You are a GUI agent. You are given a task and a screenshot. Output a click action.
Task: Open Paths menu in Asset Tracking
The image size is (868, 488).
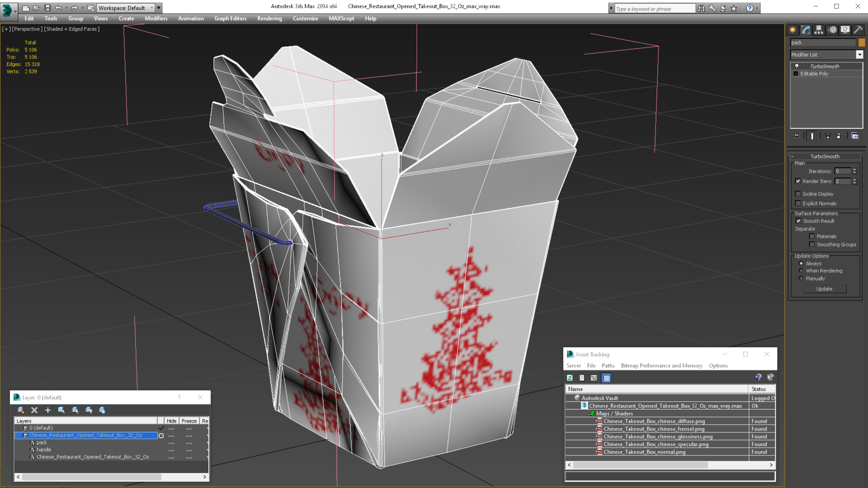click(608, 366)
